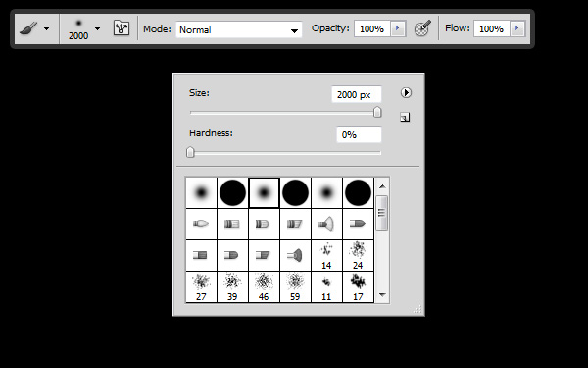Create new brush preset from current brush

405,117
